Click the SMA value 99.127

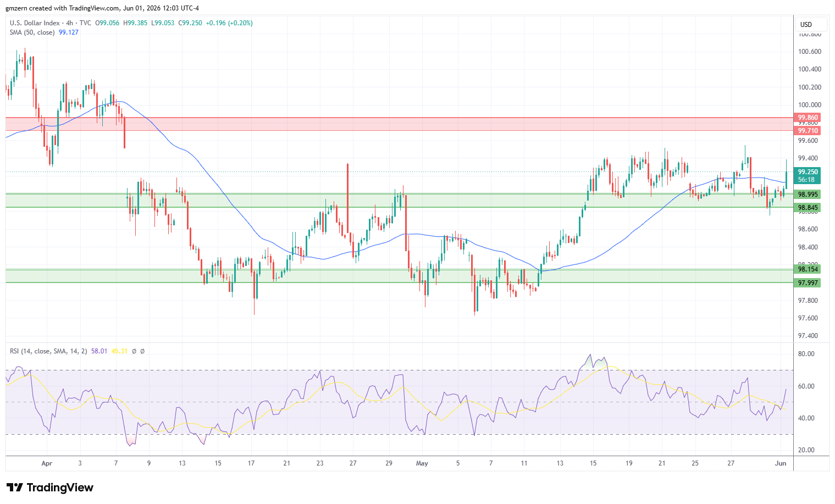click(69, 32)
